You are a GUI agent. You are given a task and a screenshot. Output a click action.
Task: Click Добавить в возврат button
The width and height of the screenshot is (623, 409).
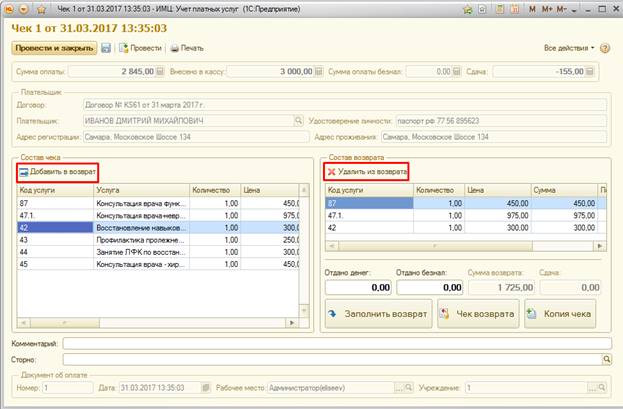[57, 171]
